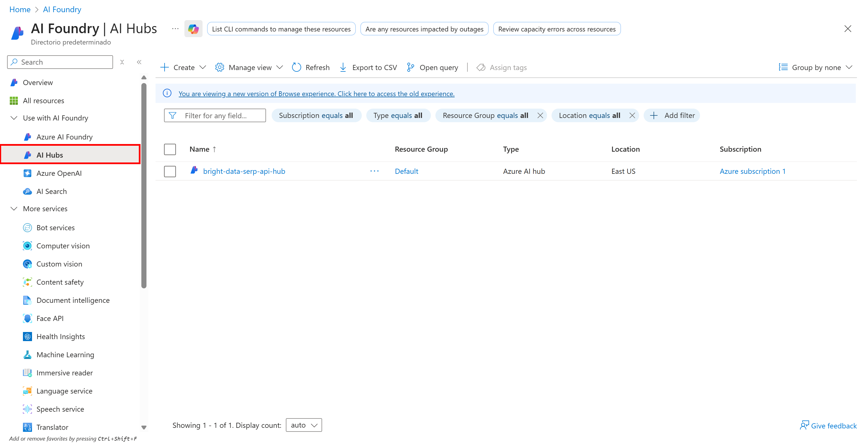Viewport: 868px width, 444px height.
Task: Open Overview in the sidebar menu
Action: (x=38, y=83)
